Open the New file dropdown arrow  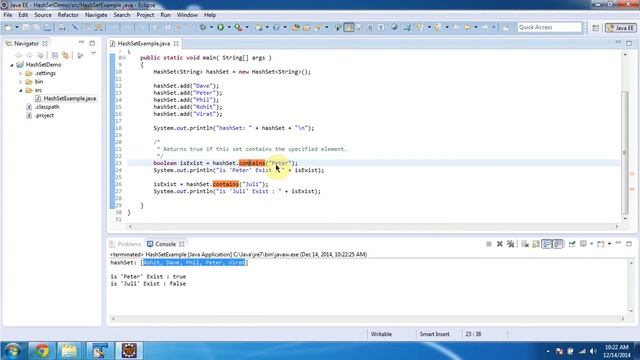[x=17, y=27]
